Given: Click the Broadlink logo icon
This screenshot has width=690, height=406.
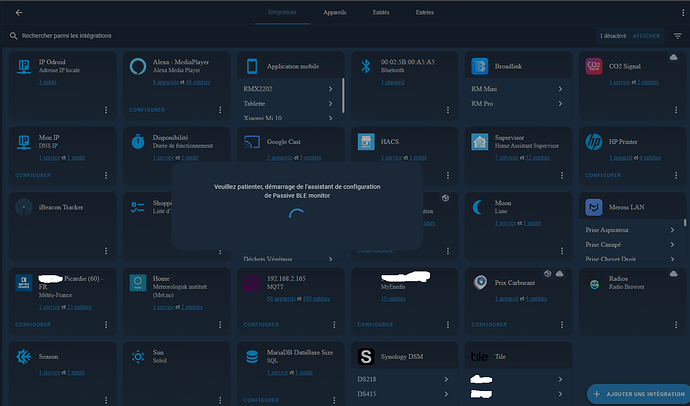Looking at the screenshot, I should 480,66.
